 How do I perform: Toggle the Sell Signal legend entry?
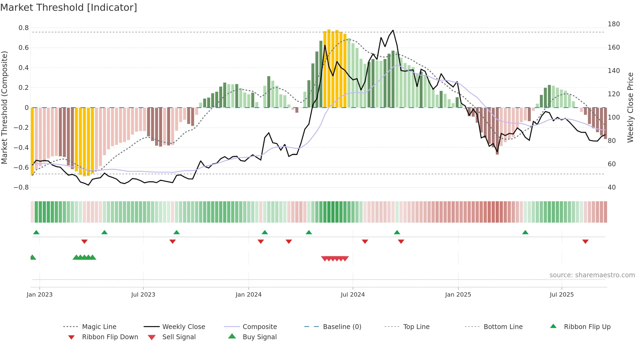(172, 337)
